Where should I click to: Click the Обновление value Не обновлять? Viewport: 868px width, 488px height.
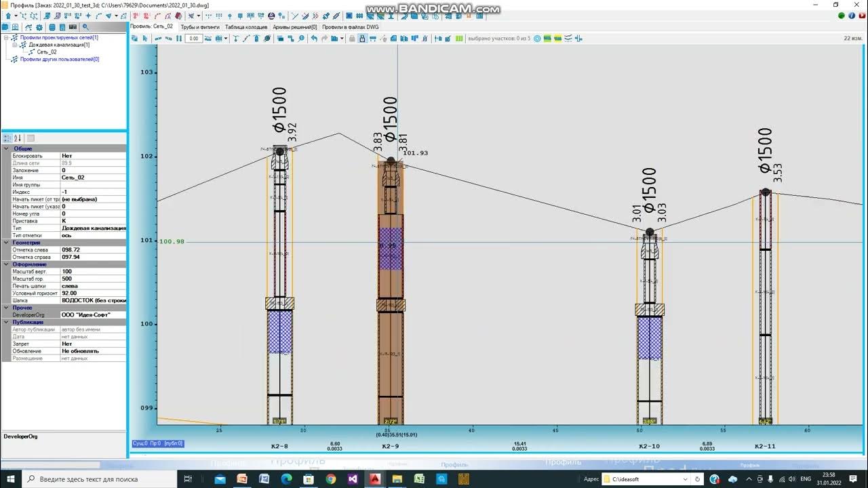point(93,351)
